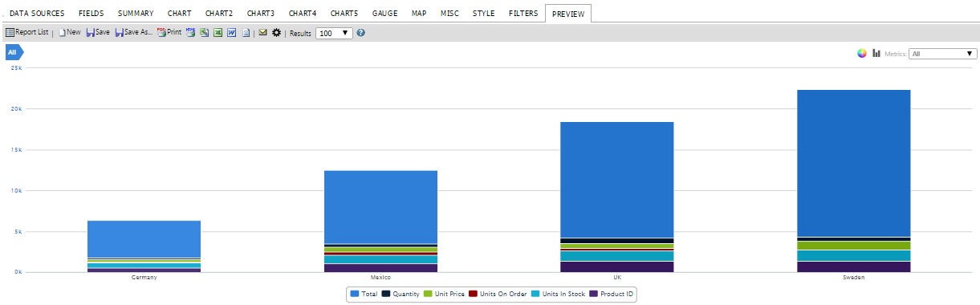Toggle the Units On Order legend entry
980x305 pixels.
point(498,295)
